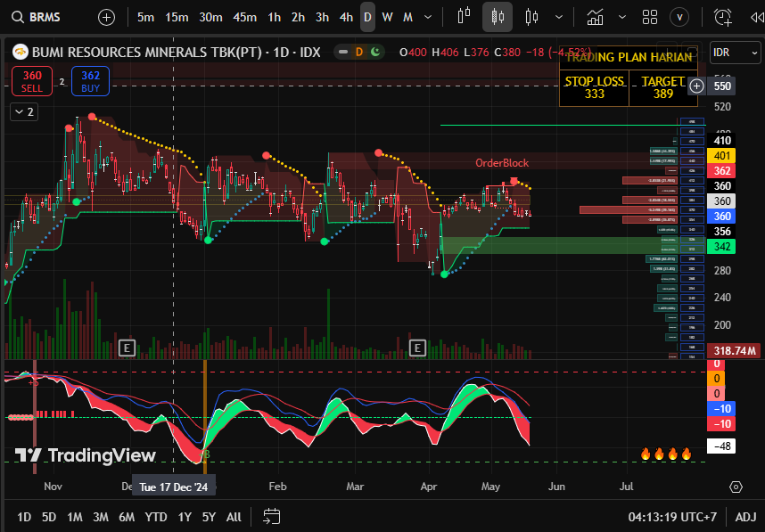Screen dimensions: 765x532
Task: Select the candles chart style icon
Action: [x=498, y=17]
